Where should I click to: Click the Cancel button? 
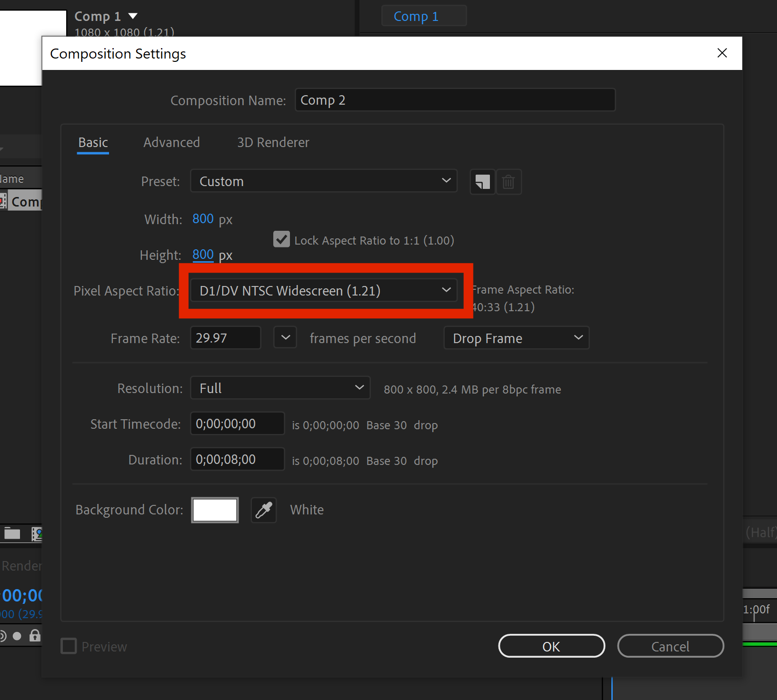(670, 646)
